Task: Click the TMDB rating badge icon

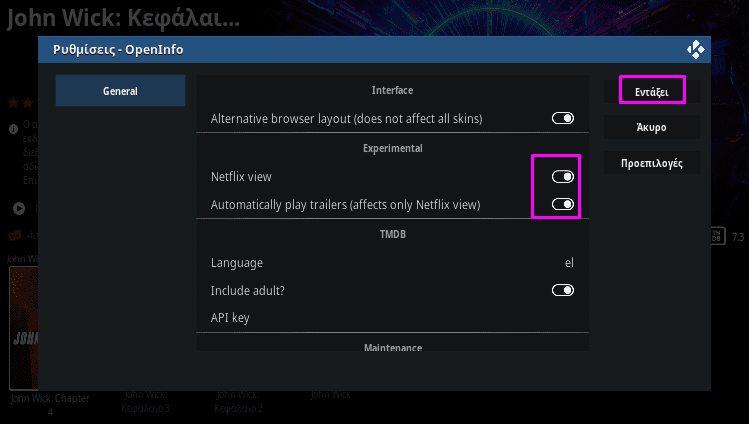Action: tap(717, 236)
